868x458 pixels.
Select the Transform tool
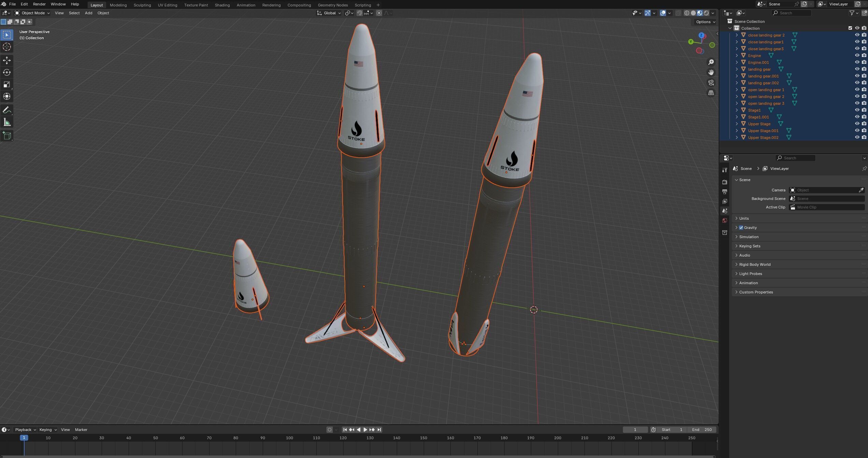click(x=7, y=96)
